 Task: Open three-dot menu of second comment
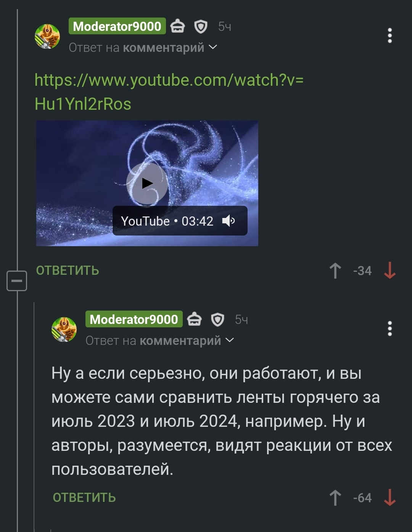[389, 328]
